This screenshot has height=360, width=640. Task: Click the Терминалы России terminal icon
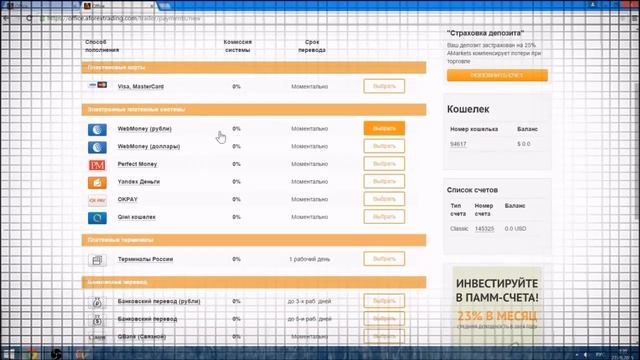point(97,260)
